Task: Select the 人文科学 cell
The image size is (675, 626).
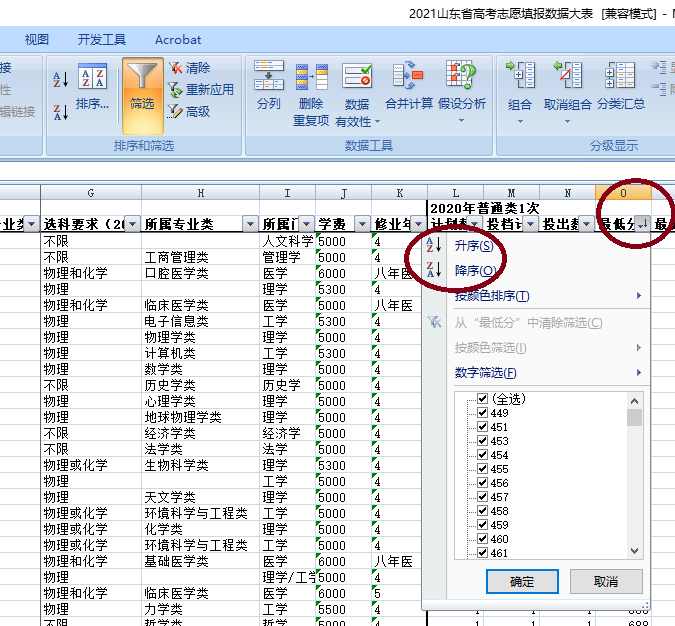Action: coord(288,241)
